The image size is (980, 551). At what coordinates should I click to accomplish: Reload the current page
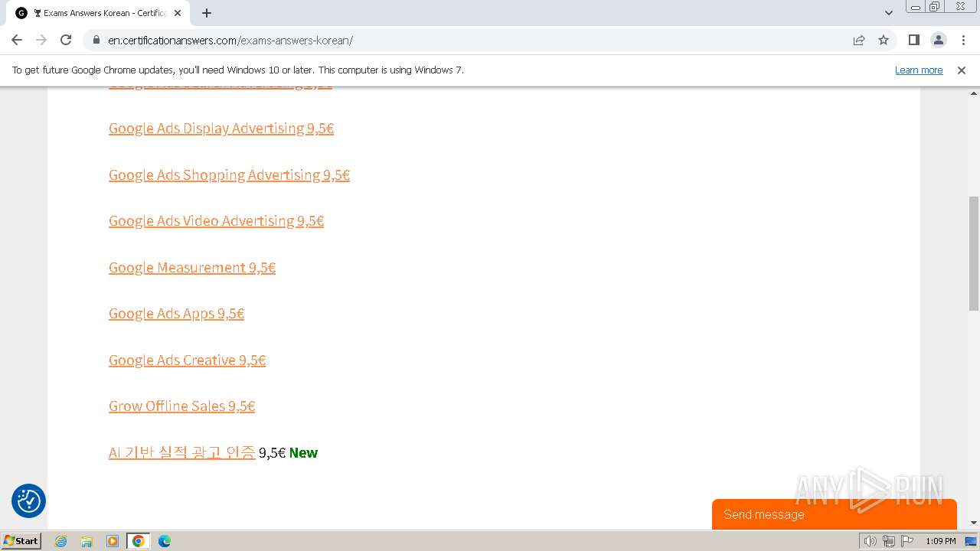click(x=66, y=40)
